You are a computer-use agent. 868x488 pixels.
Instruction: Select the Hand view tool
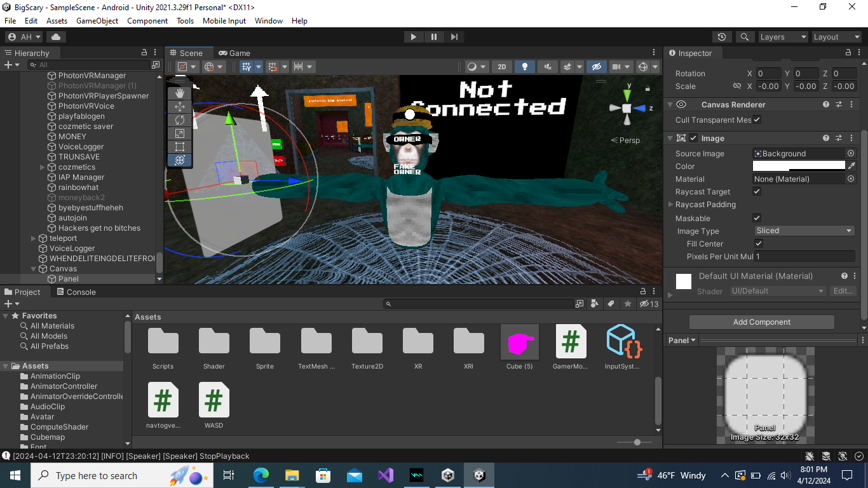(x=180, y=93)
